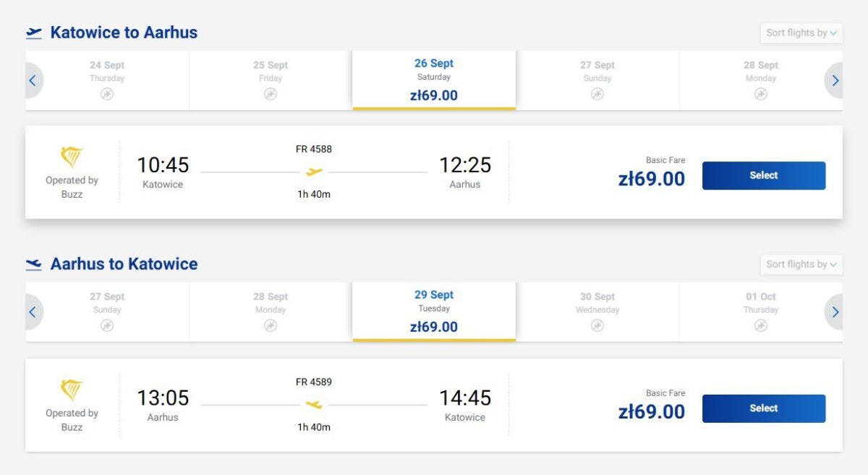Choose the 30 Sept Wednesday return date
The image size is (868, 475).
pos(597,312)
